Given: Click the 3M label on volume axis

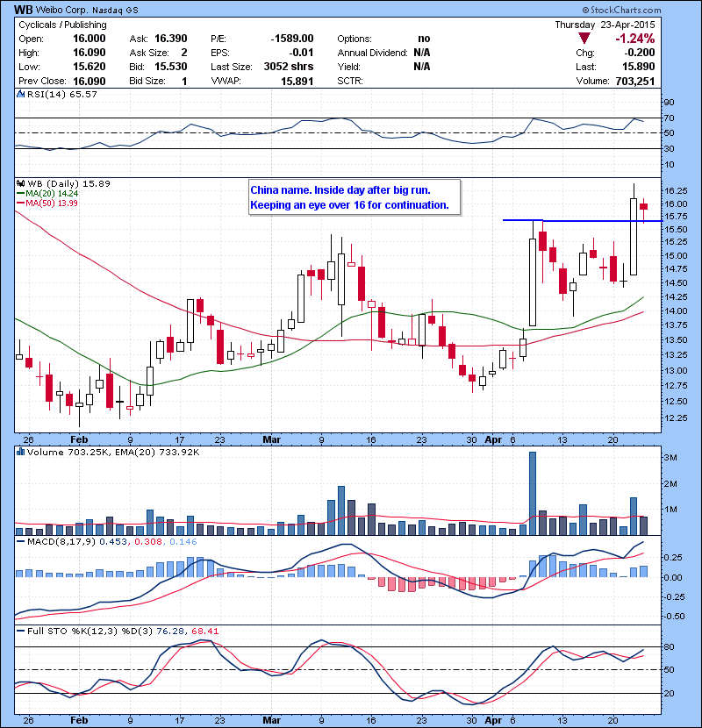Looking at the screenshot, I should [670, 457].
